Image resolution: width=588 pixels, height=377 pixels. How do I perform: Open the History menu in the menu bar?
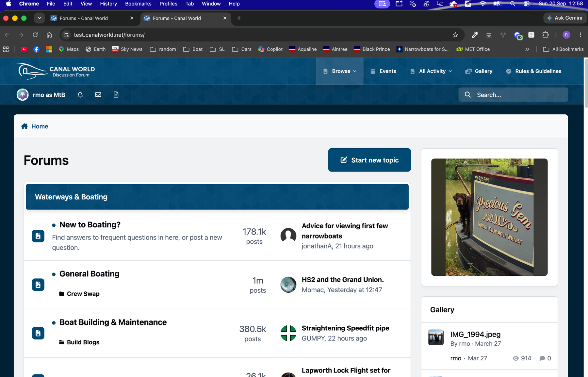coord(108,4)
